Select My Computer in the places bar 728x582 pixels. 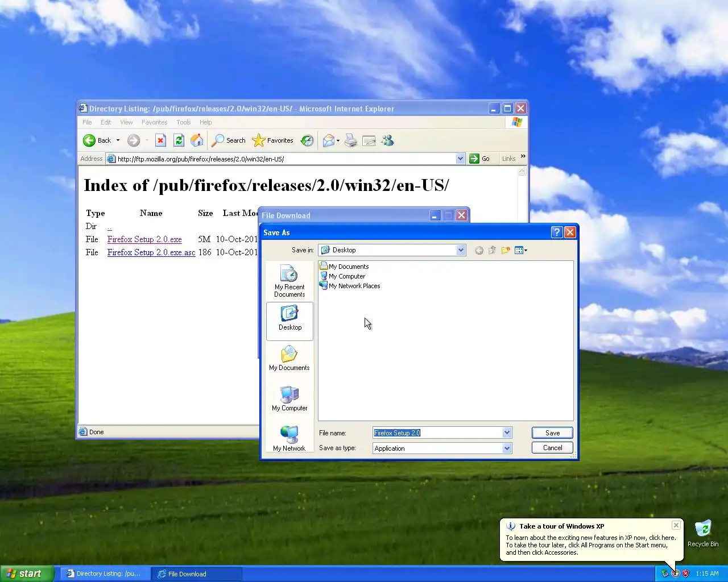point(289,398)
